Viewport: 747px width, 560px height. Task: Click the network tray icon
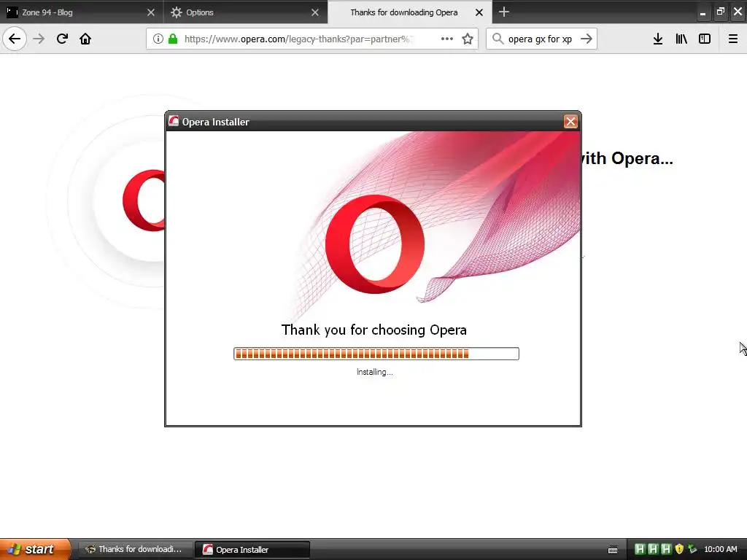pos(692,549)
